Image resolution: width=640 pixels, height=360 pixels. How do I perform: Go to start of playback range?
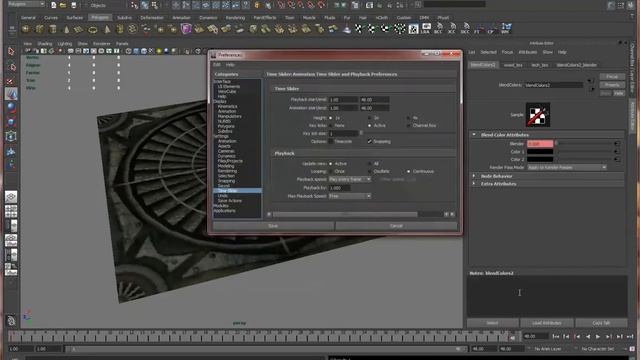click(x=556, y=337)
